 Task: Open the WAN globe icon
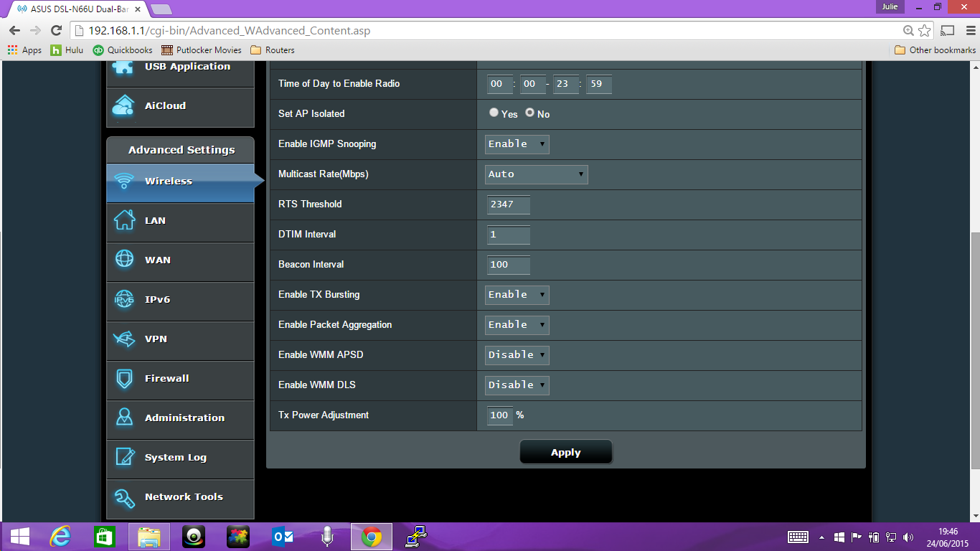pyautogui.click(x=124, y=260)
